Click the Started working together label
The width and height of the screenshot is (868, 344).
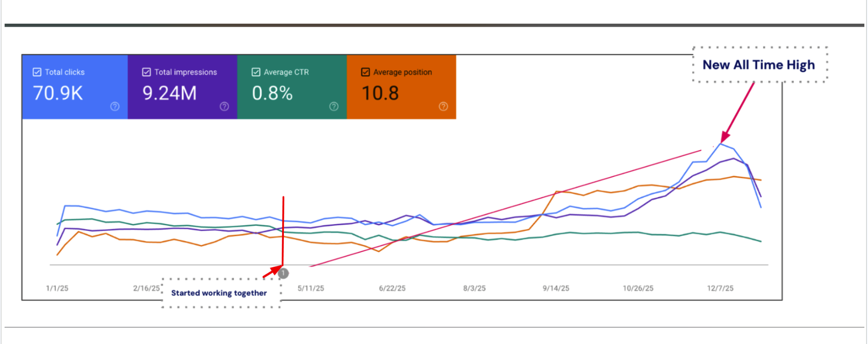coord(219,293)
